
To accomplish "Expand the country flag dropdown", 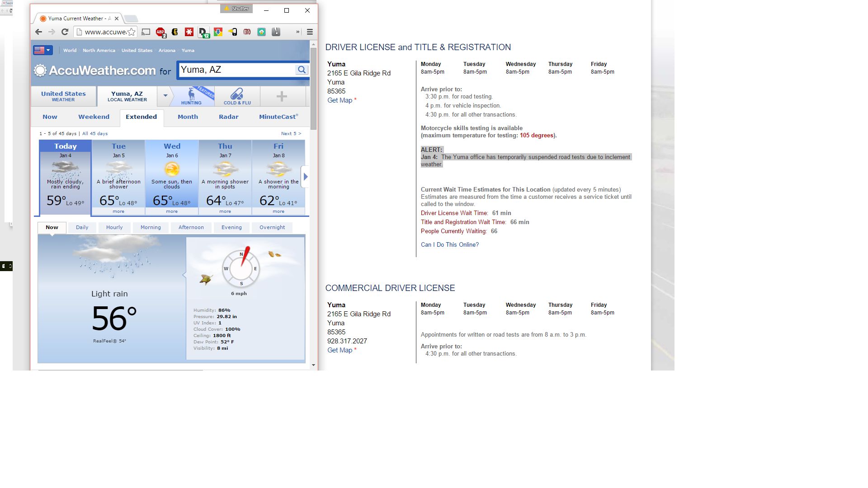I will (43, 50).
